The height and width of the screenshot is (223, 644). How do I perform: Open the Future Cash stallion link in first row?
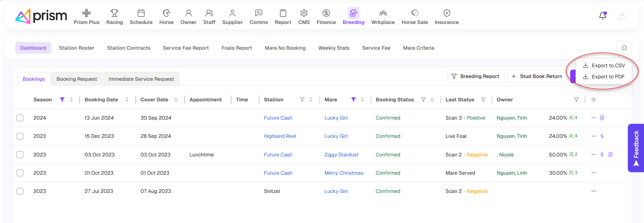click(278, 118)
